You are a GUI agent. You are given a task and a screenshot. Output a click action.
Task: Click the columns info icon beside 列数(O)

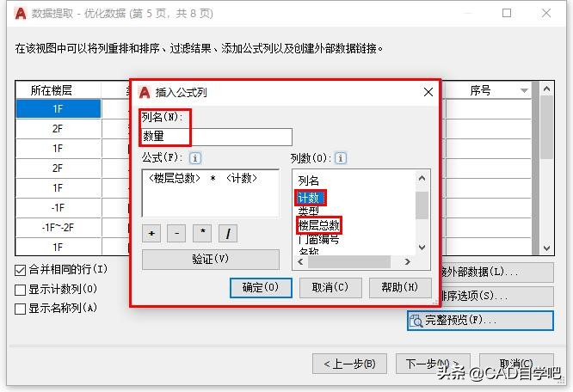pos(341,158)
